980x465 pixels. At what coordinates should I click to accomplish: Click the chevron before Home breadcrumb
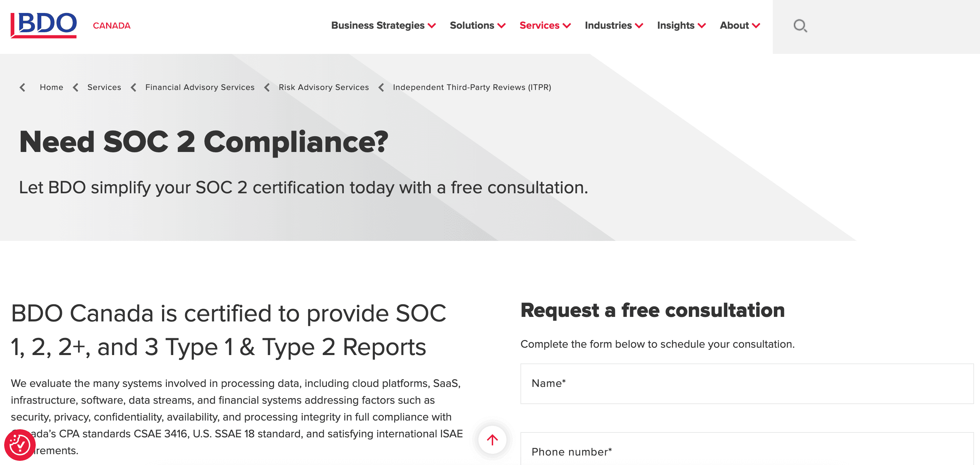click(x=22, y=87)
